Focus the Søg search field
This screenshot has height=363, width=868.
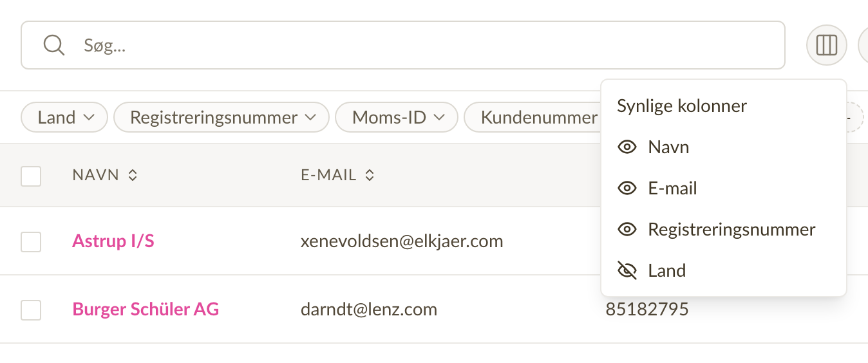coord(403,45)
